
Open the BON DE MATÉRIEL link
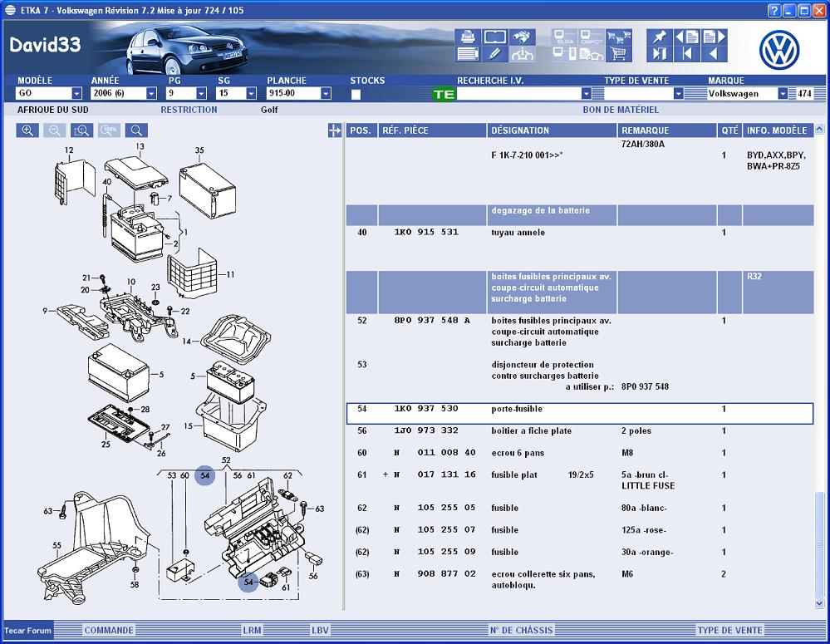pos(620,110)
